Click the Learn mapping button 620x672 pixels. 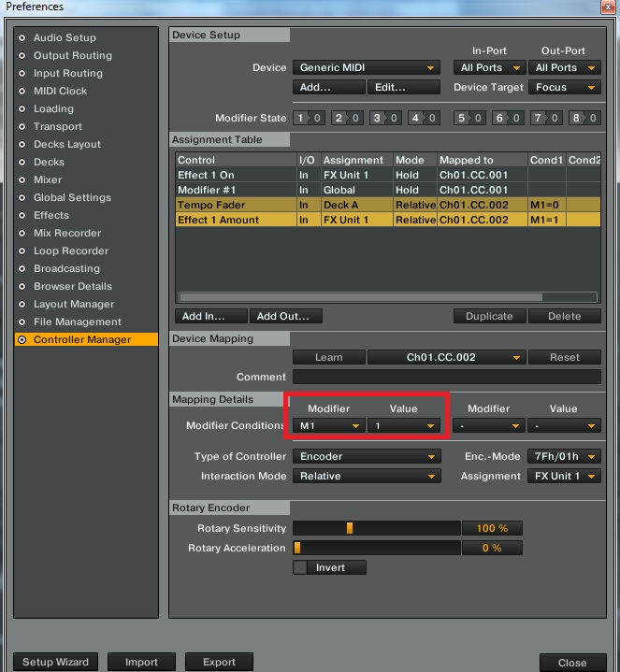pyautogui.click(x=329, y=357)
